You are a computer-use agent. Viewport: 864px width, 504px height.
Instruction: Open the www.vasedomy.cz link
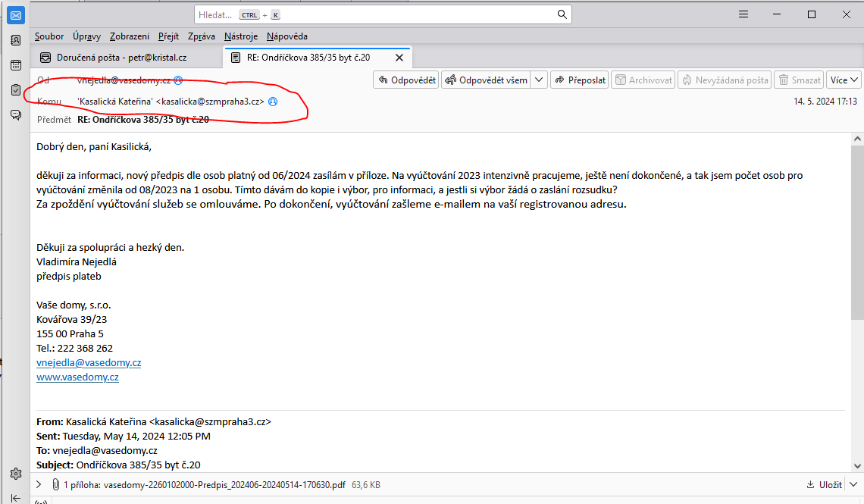tap(77, 377)
